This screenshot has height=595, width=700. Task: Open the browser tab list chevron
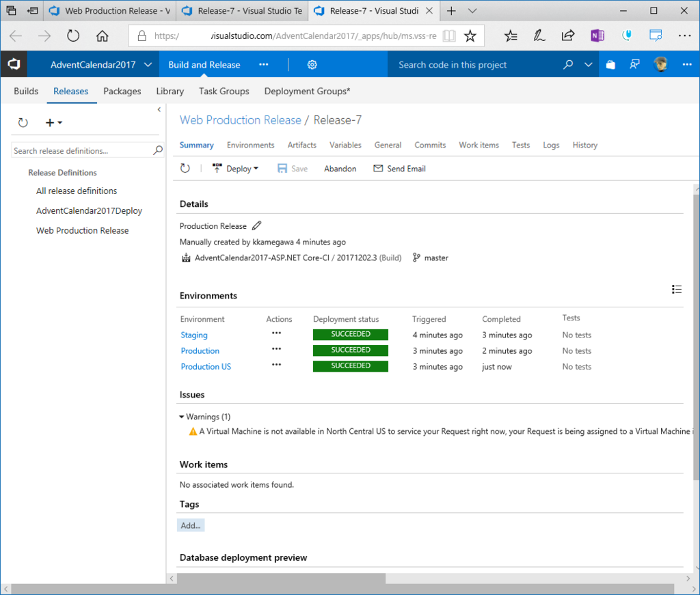pos(472,11)
